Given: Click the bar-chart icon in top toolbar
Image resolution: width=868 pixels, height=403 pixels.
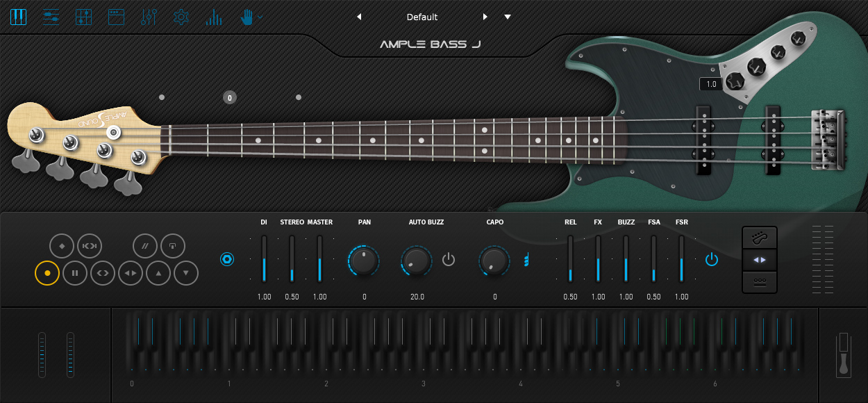Looking at the screenshot, I should pos(213,17).
